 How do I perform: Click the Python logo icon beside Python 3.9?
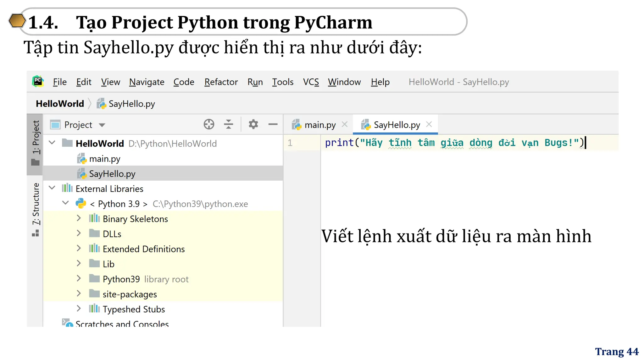pyautogui.click(x=81, y=203)
